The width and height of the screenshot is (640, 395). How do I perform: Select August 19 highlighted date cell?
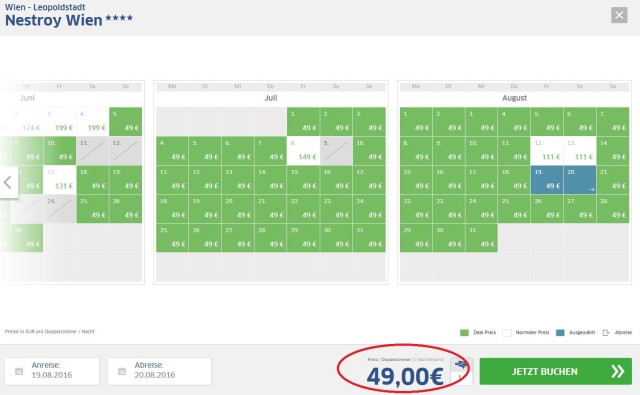547,180
